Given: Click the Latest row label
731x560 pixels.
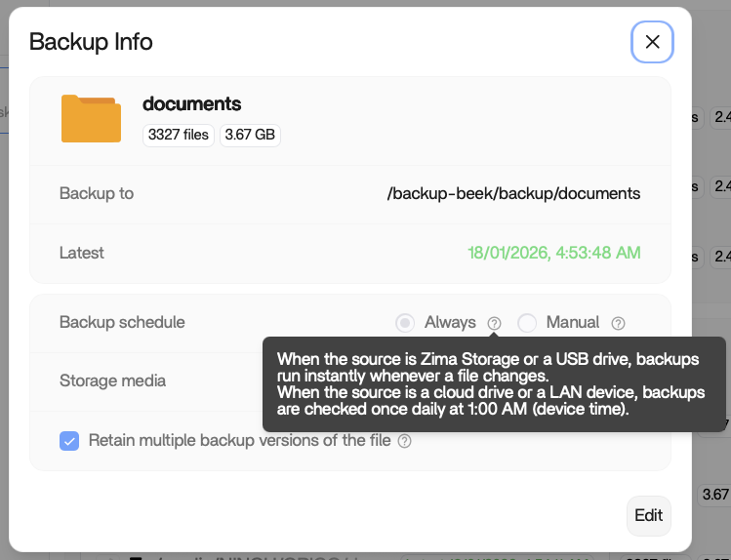Looking at the screenshot, I should pyautogui.click(x=82, y=253).
